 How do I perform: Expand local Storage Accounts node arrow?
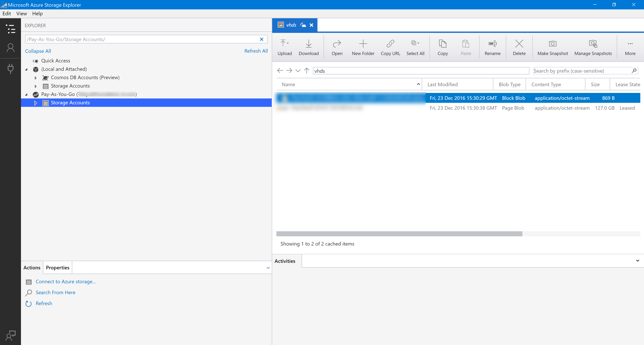(36, 86)
